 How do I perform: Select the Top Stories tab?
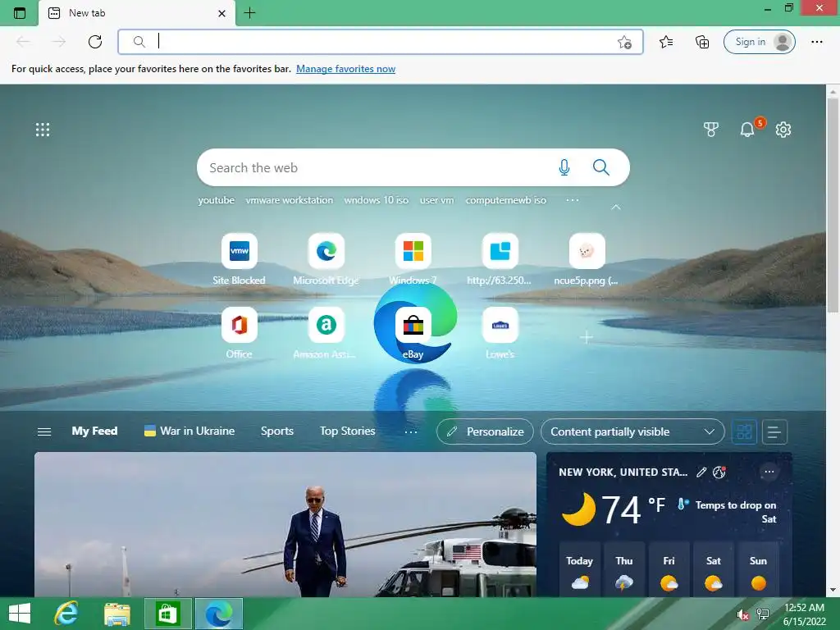pos(347,431)
